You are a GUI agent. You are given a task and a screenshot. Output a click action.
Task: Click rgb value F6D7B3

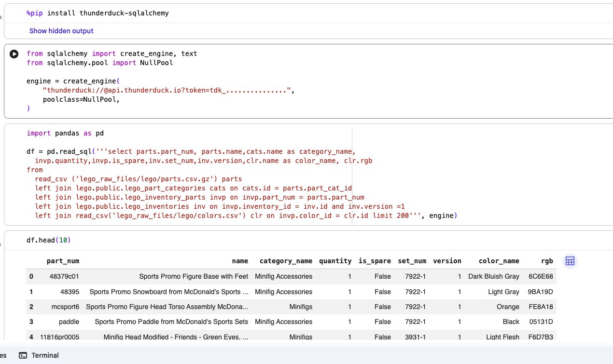pyautogui.click(x=541, y=337)
